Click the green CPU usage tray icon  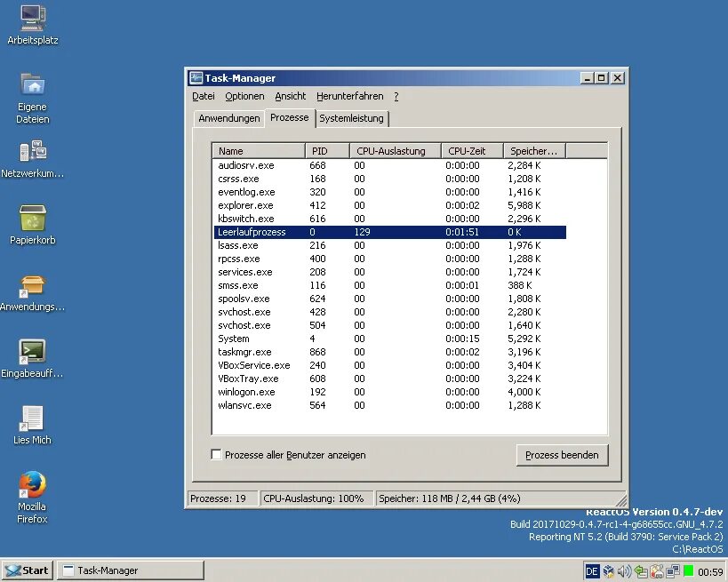pos(689,570)
